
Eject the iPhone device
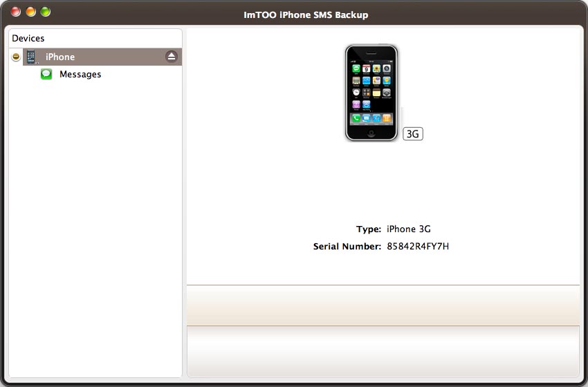172,57
